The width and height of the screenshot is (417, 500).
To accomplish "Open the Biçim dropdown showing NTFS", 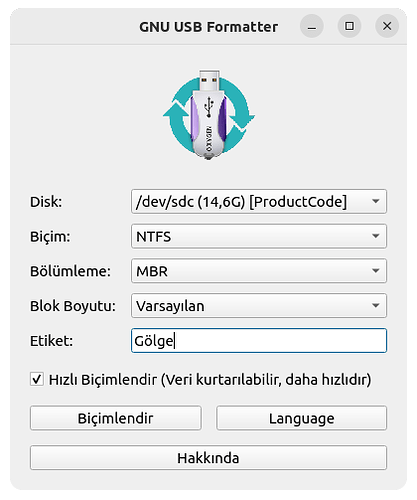I will [259, 236].
